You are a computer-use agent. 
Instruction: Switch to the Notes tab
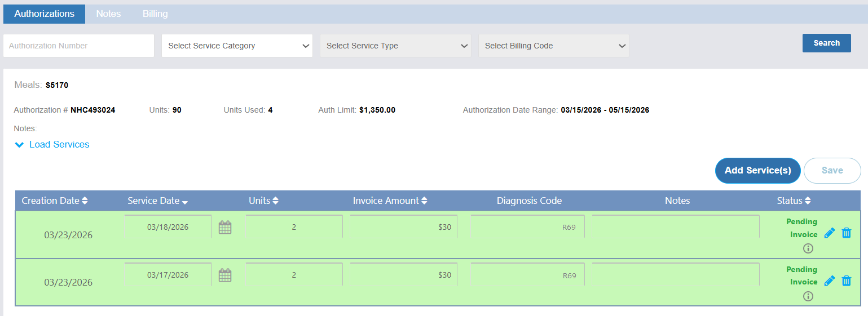(108, 14)
